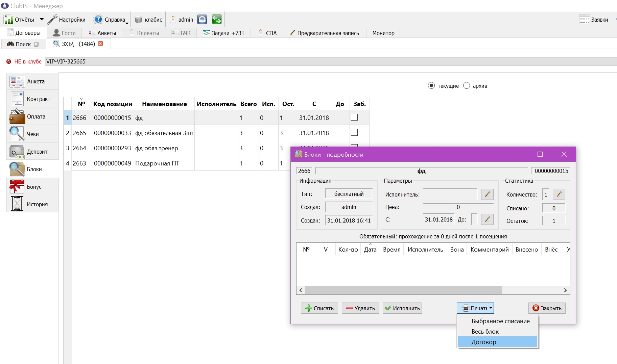The width and height of the screenshot is (617, 364).
Task: Click the green swap arrows toolbar icon
Action: coord(216,20)
